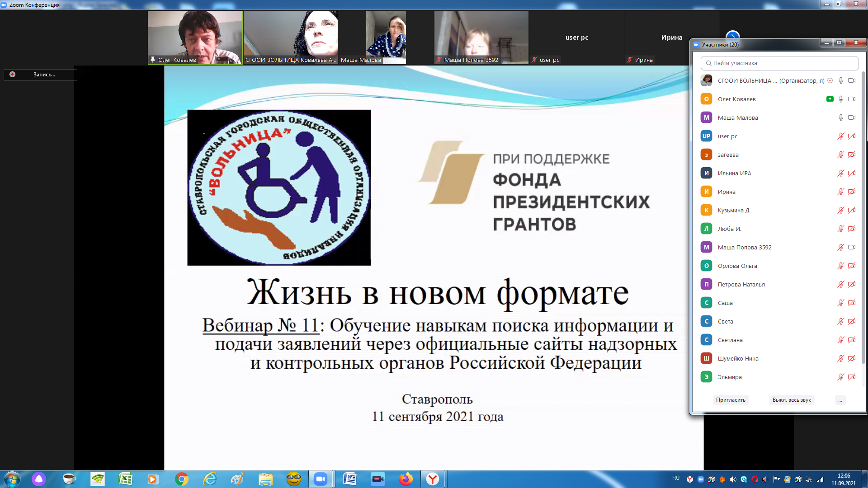Toggle the organizer's own microphone in the participants list
The height and width of the screenshot is (488, 868).
(x=841, y=80)
